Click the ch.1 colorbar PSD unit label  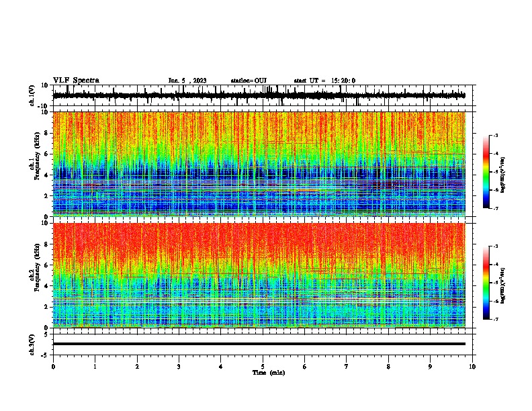pos(502,175)
